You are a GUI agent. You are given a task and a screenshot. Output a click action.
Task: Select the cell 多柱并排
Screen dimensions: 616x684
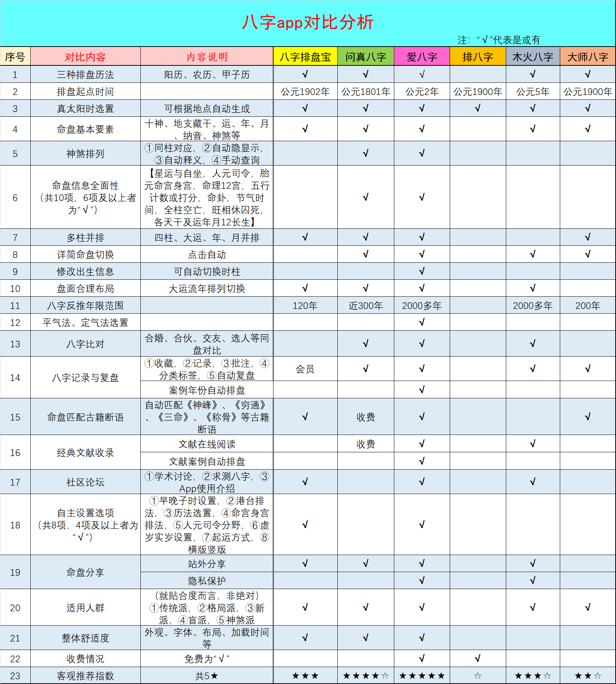click(x=85, y=237)
